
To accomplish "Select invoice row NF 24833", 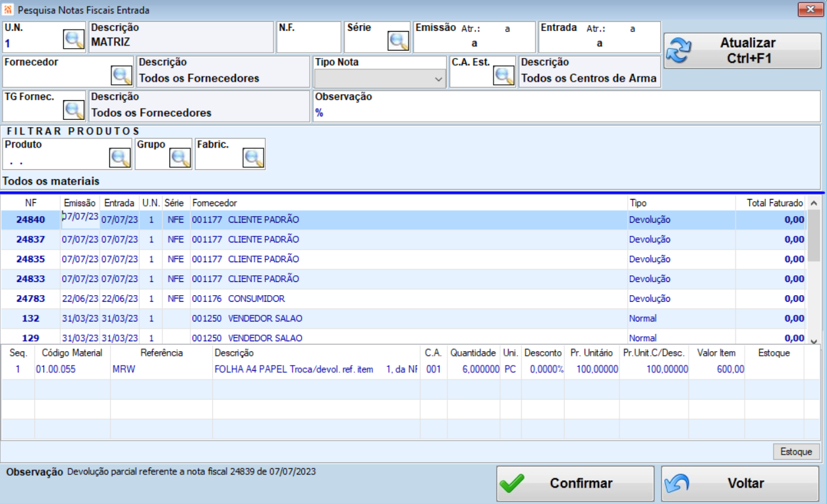I will [404, 279].
